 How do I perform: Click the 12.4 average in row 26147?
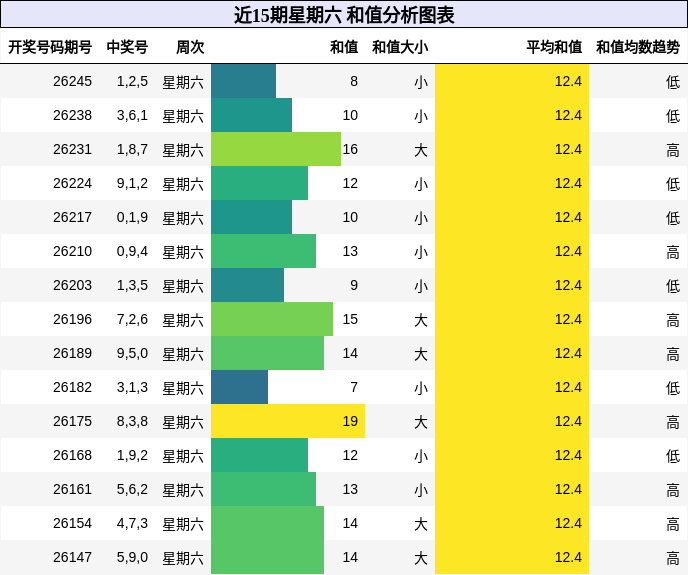click(x=568, y=557)
